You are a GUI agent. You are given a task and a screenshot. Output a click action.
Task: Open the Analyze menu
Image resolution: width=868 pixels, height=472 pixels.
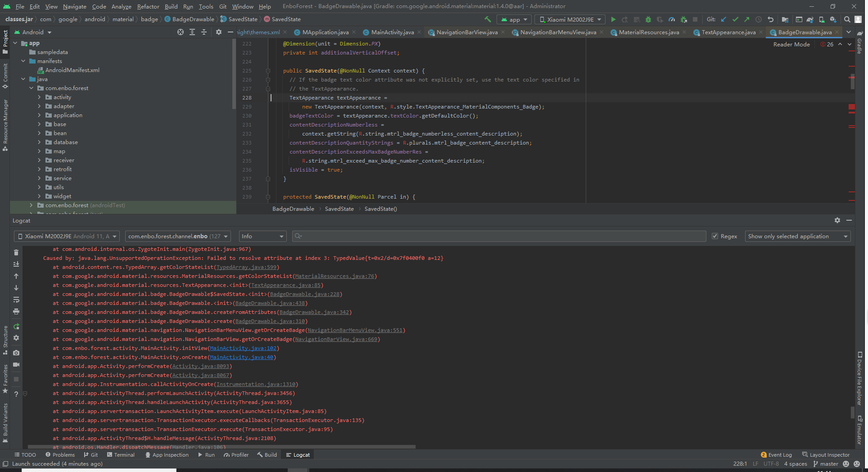[x=121, y=6]
